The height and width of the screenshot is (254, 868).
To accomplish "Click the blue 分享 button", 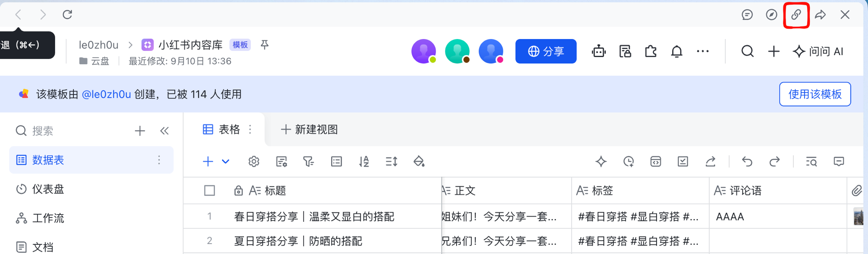I will coord(546,51).
